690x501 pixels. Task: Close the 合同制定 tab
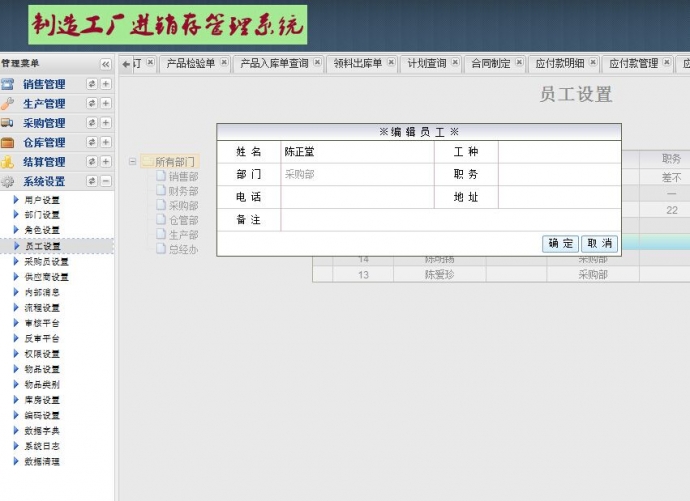click(519, 62)
